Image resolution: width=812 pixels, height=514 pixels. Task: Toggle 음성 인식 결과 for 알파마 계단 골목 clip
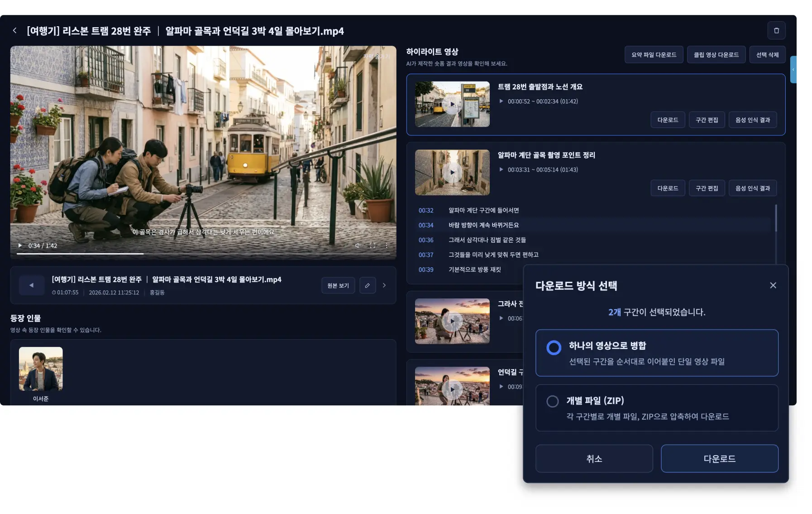pos(752,188)
